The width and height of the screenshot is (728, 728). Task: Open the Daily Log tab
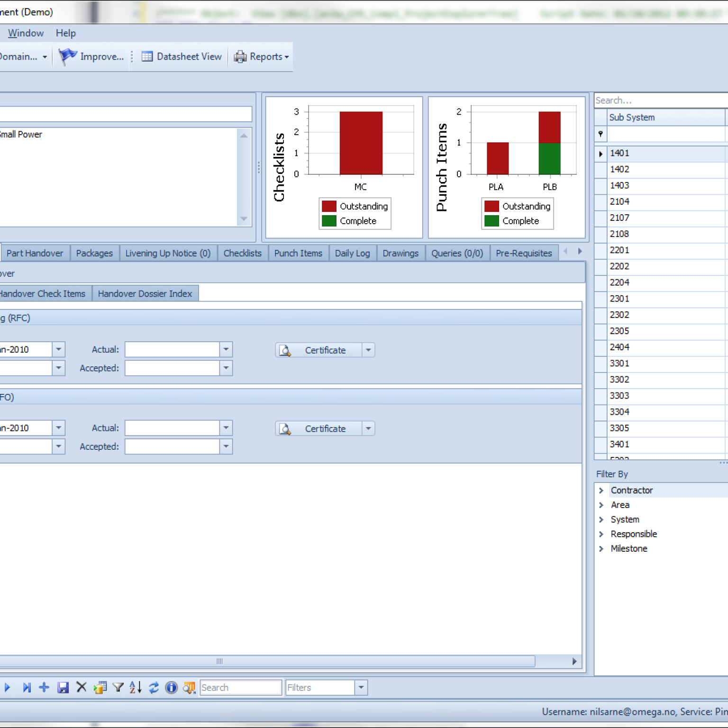[352, 253]
